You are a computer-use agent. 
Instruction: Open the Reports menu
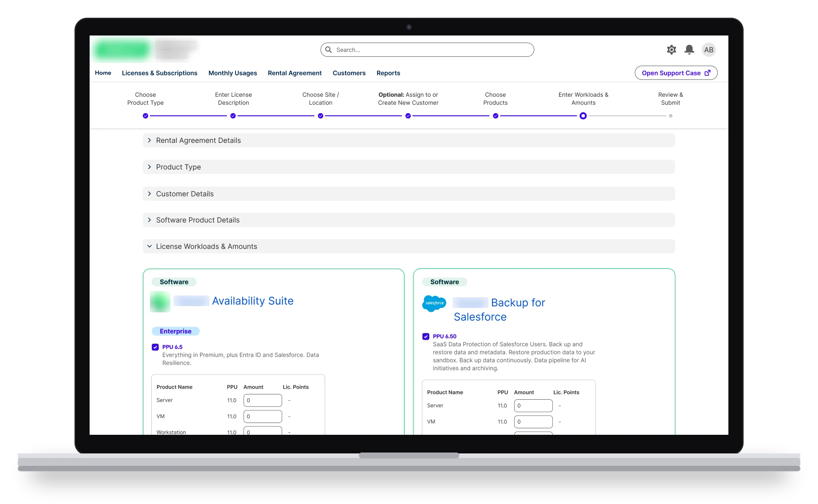pos(388,73)
